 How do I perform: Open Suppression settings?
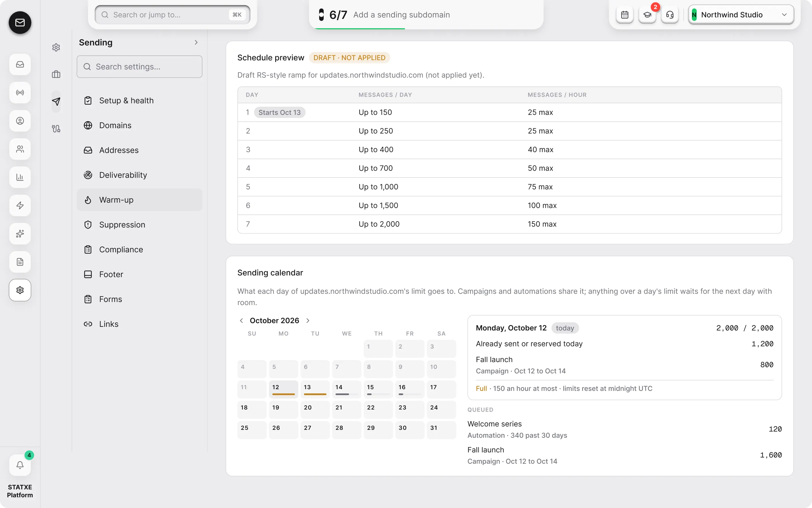pos(139,225)
